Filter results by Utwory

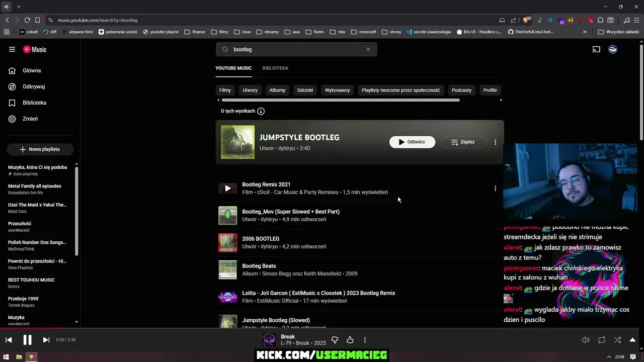[250, 90]
